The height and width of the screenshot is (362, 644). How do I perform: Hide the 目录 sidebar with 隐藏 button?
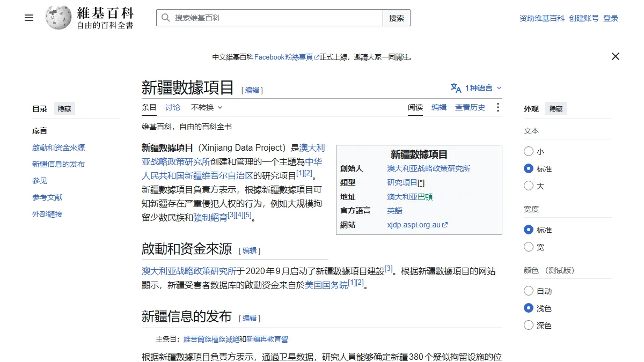pos(64,109)
